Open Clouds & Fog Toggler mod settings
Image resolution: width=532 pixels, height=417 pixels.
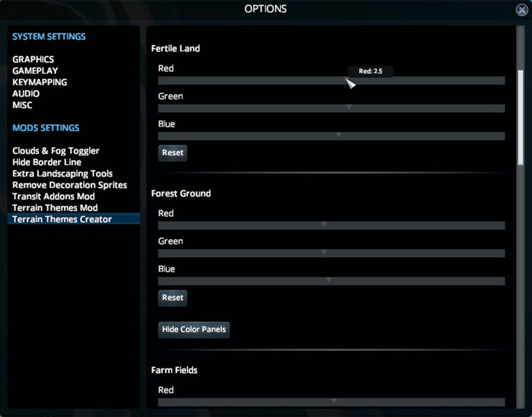click(56, 151)
